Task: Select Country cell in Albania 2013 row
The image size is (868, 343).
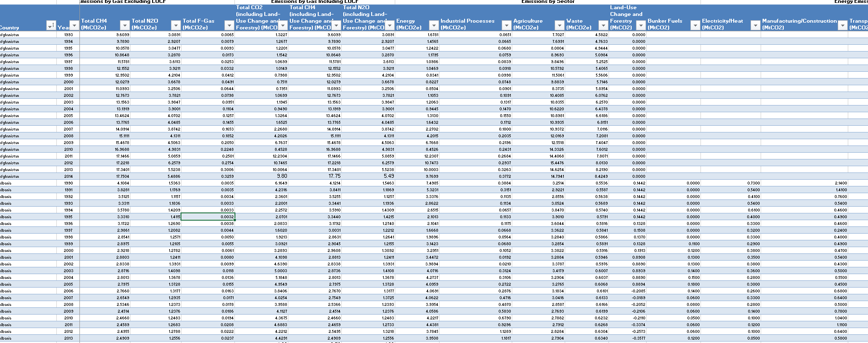Action: 28,338
